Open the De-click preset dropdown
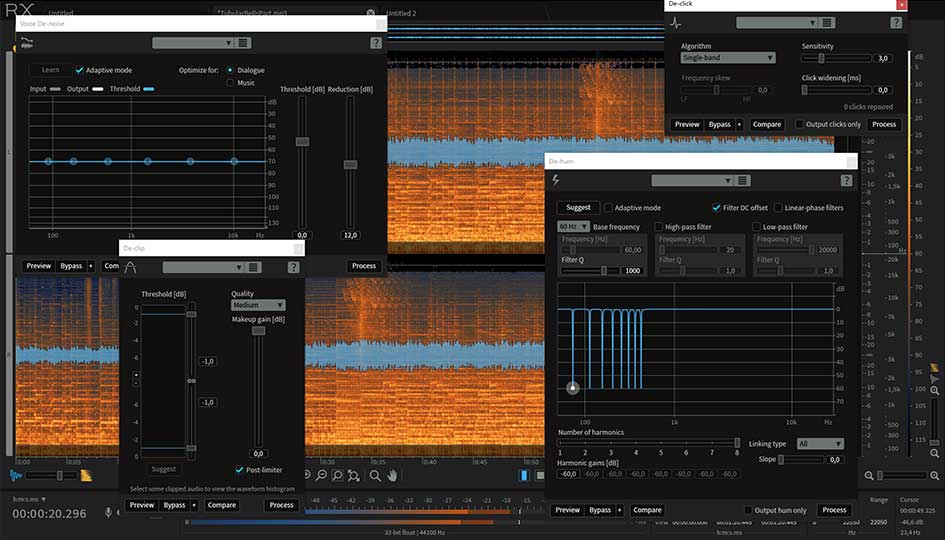Image resolution: width=945 pixels, height=540 pixels. pyautogui.click(x=777, y=23)
